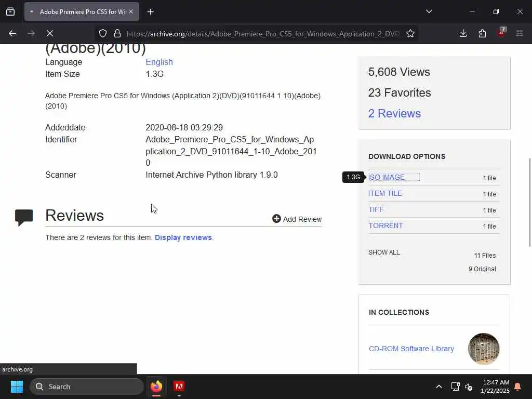The height and width of the screenshot is (399, 532).
Task: Click Display reviews link
Action: pyautogui.click(x=183, y=237)
